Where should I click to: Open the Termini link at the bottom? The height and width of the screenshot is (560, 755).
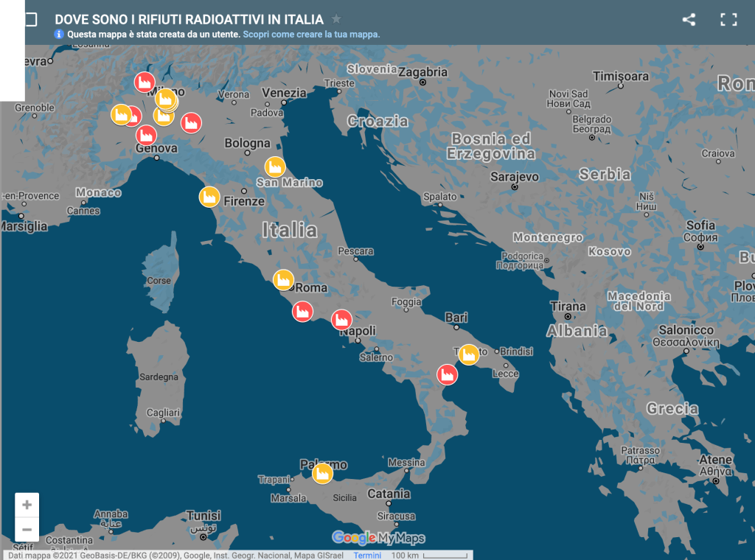(x=367, y=555)
